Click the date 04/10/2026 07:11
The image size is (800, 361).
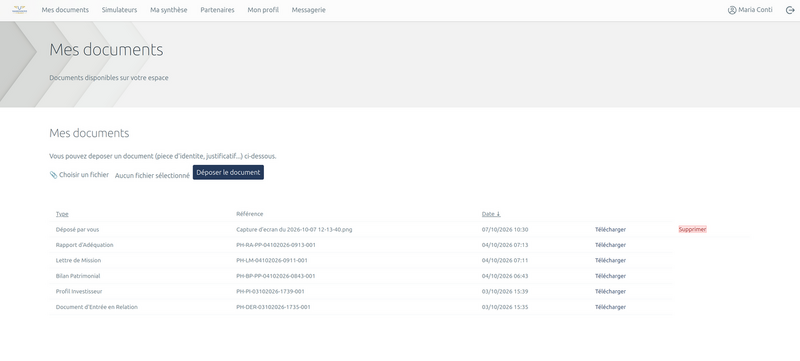click(x=505, y=261)
